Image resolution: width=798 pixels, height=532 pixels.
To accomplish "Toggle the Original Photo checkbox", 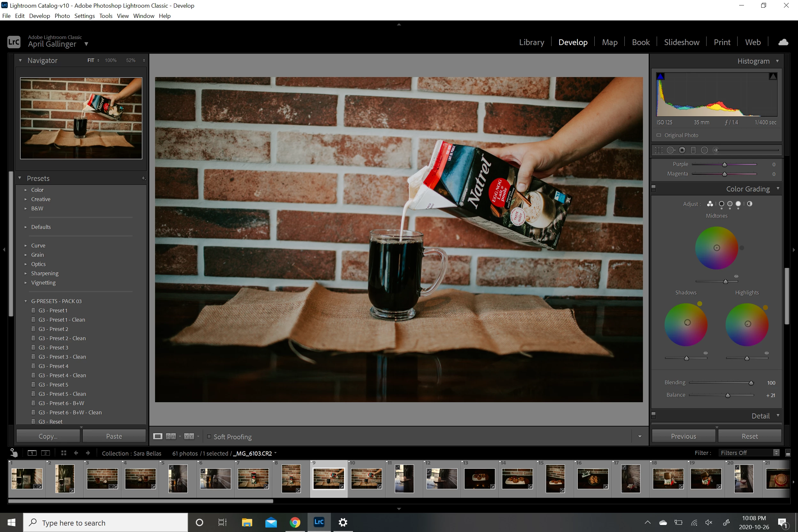I will coord(659,135).
